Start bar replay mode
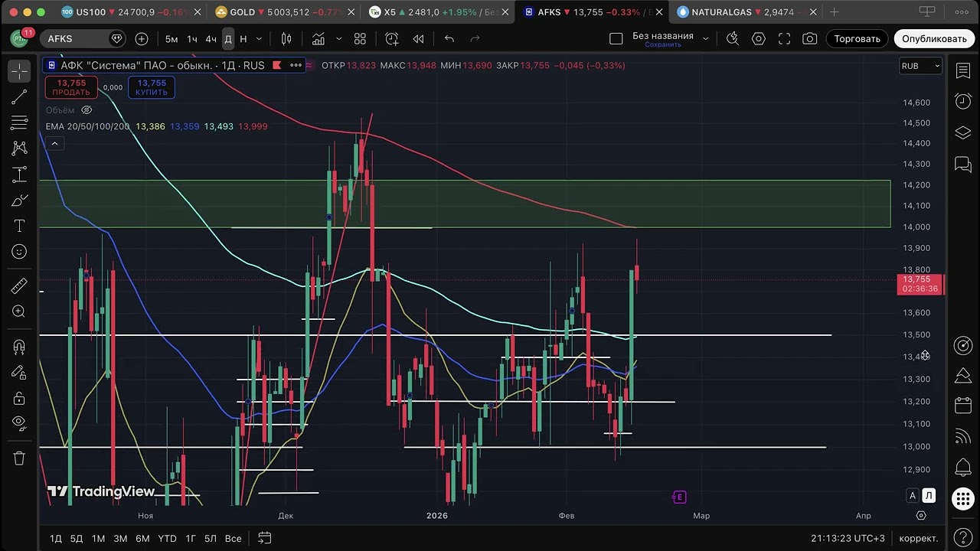 pos(418,39)
